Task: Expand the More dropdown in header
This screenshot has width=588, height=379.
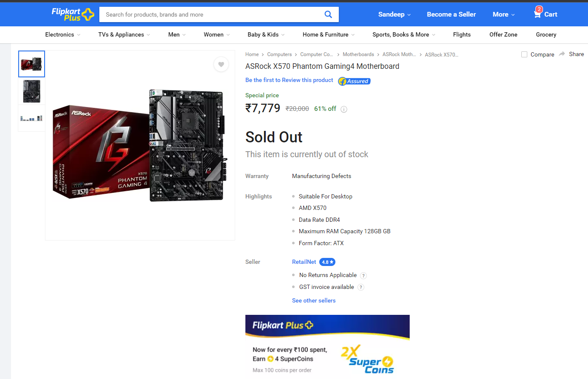Action: pyautogui.click(x=504, y=14)
